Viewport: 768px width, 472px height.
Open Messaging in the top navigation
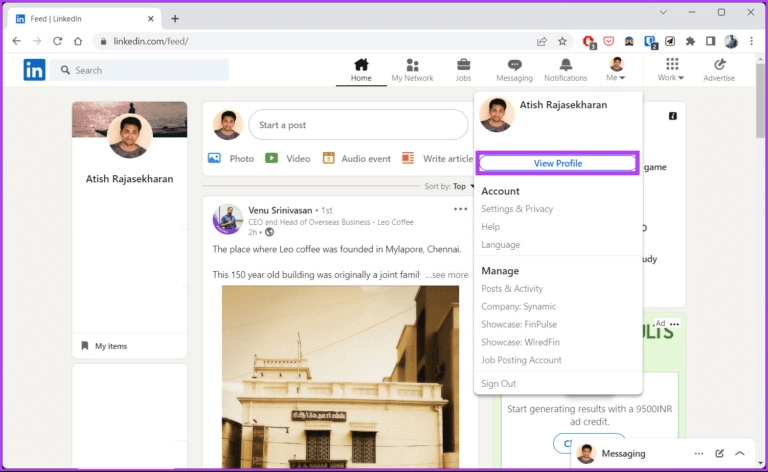514,70
